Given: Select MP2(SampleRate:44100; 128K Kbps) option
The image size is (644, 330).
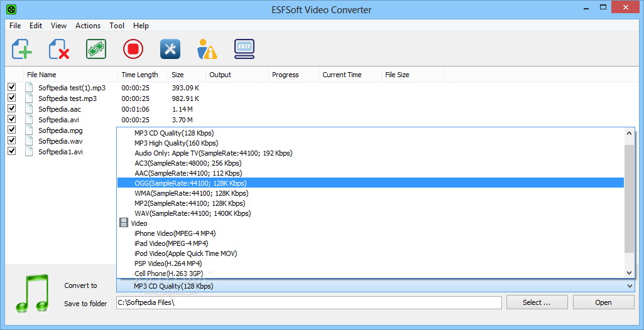Looking at the screenshot, I should pyautogui.click(x=371, y=203).
